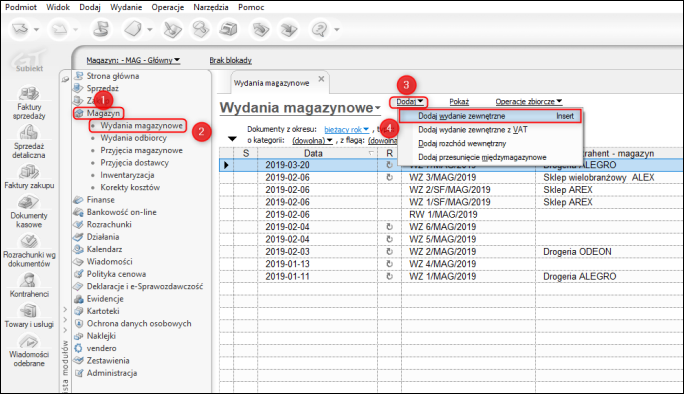
Task: Click the Zestawienia module icon
Action: [79, 360]
